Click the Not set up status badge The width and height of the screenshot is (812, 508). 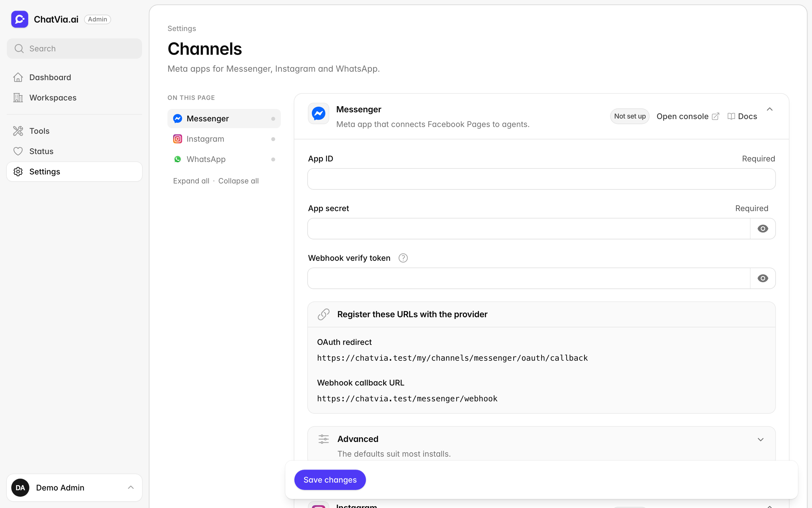[x=630, y=116]
